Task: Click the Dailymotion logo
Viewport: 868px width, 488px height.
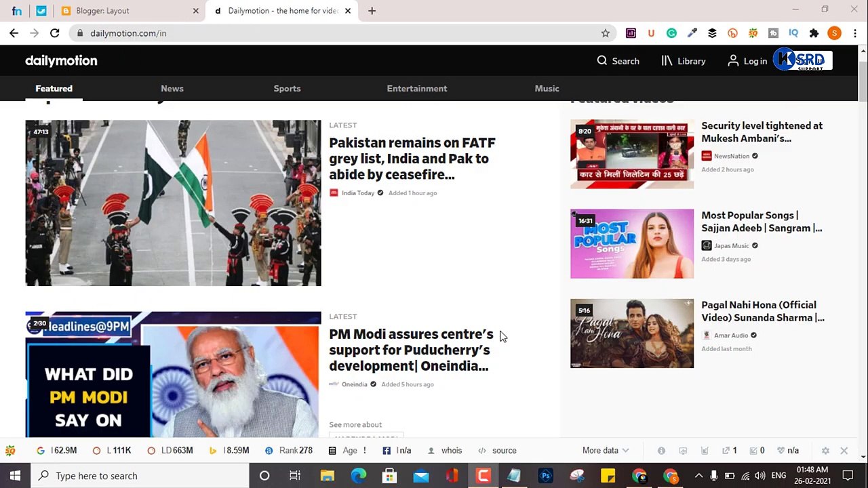Action: [61, 61]
